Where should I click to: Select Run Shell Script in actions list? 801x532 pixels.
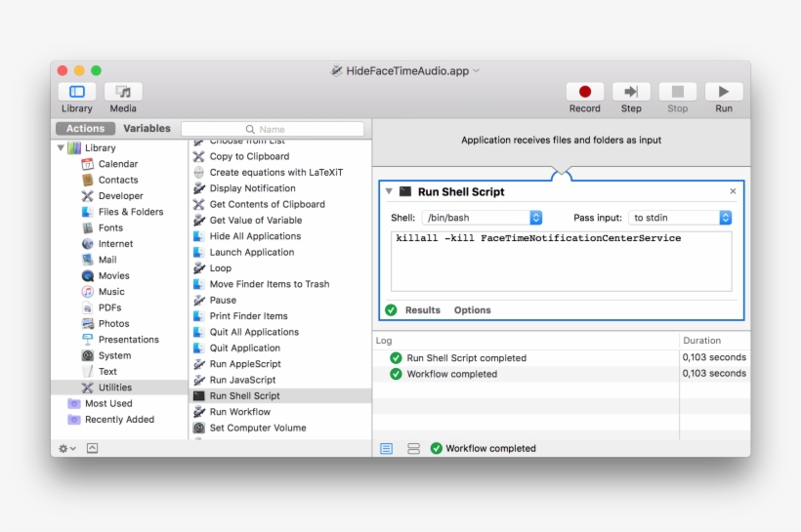(x=280, y=395)
